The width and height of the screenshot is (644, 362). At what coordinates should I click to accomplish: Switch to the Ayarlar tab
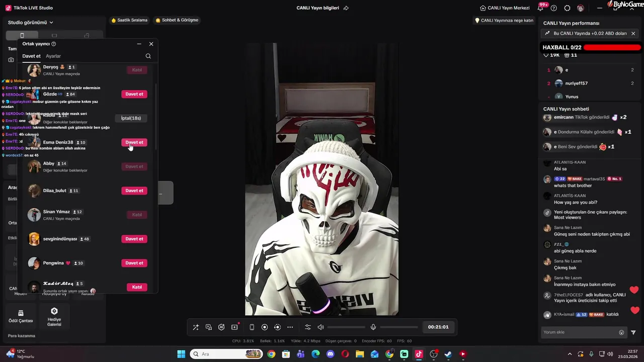click(53, 56)
